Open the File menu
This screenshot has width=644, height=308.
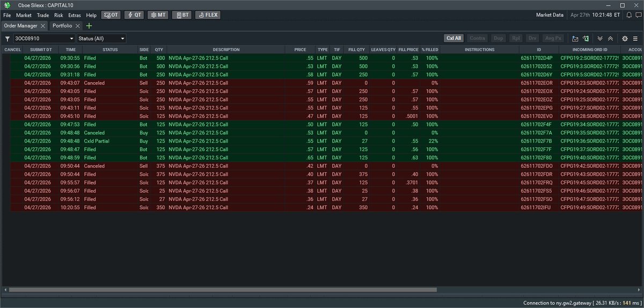click(7, 15)
